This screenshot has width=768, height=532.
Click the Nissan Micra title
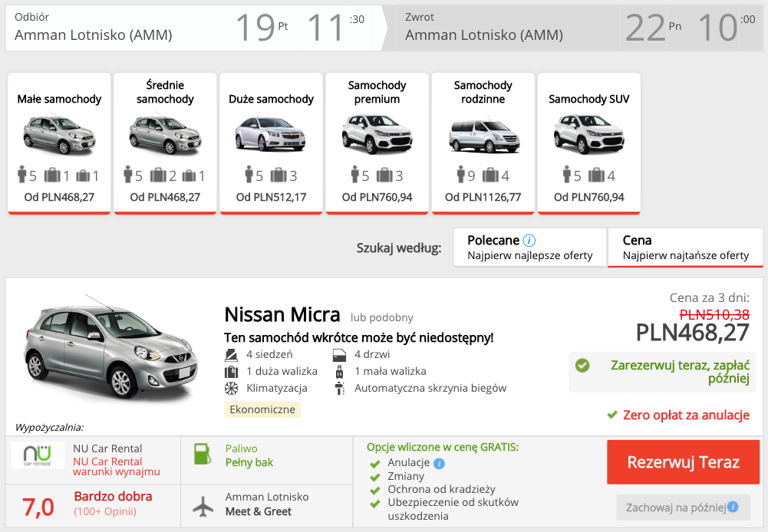click(x=282, y=315)
